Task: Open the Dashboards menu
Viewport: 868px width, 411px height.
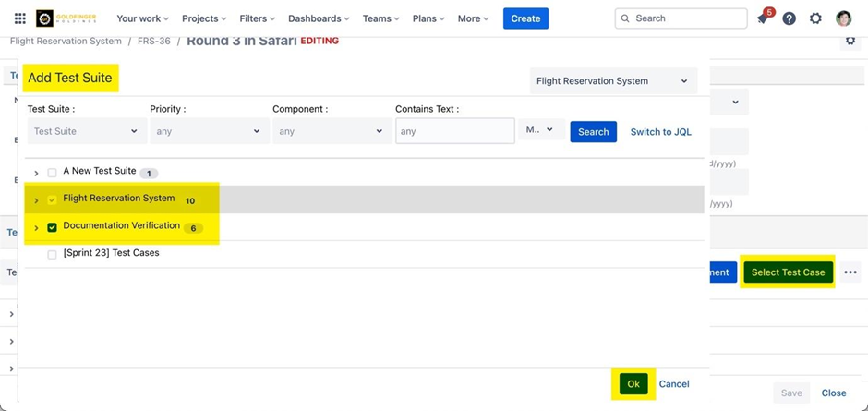Action: point(319,18)
